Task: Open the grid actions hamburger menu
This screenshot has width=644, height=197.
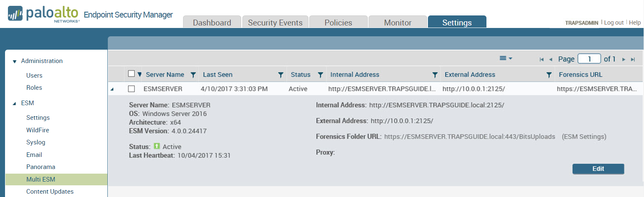Action: tap(506, 58)
